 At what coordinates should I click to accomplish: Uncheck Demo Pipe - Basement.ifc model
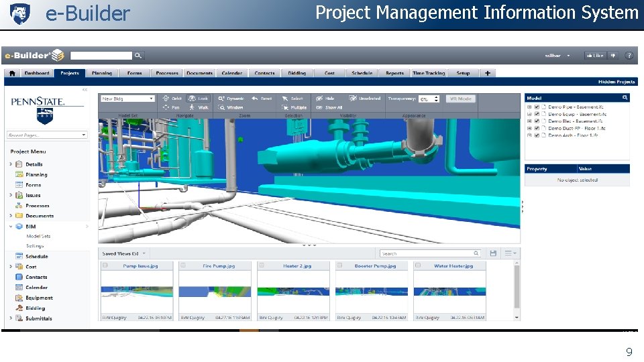tap(537, 107)
